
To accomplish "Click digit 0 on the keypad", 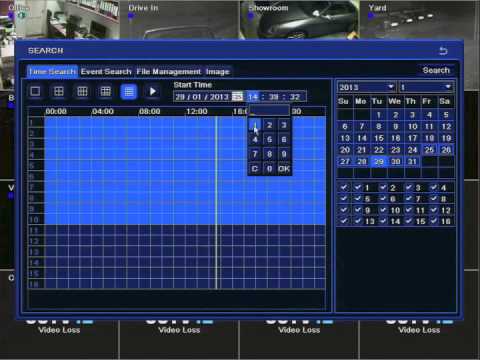I will (269, 169).
